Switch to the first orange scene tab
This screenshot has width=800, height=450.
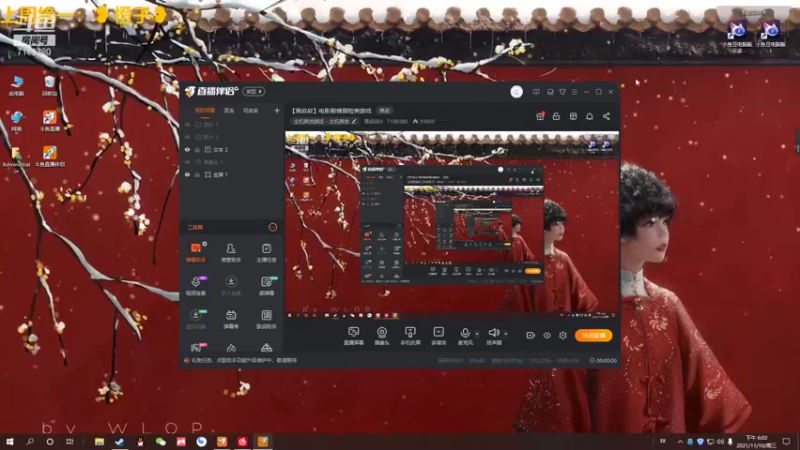(205, 111)
